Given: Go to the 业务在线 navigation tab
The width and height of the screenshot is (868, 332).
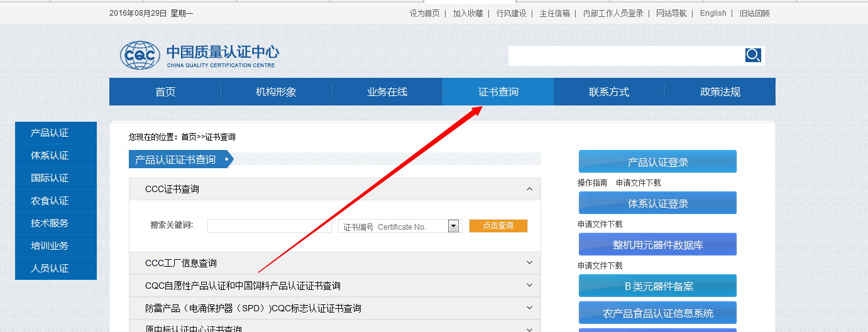Looking at the screenshot, I should (x=387, y=92).
